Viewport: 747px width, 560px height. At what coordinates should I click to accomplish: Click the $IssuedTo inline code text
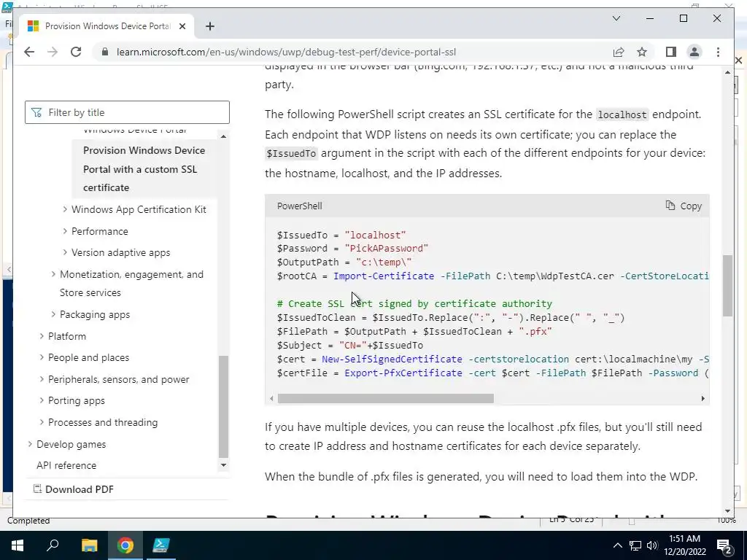coord(291,153)
